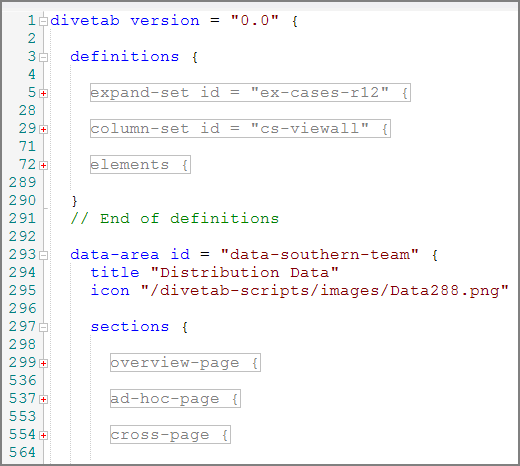
Task: Click the collapsed "overview-page {" text box
Action: (185, 363)
